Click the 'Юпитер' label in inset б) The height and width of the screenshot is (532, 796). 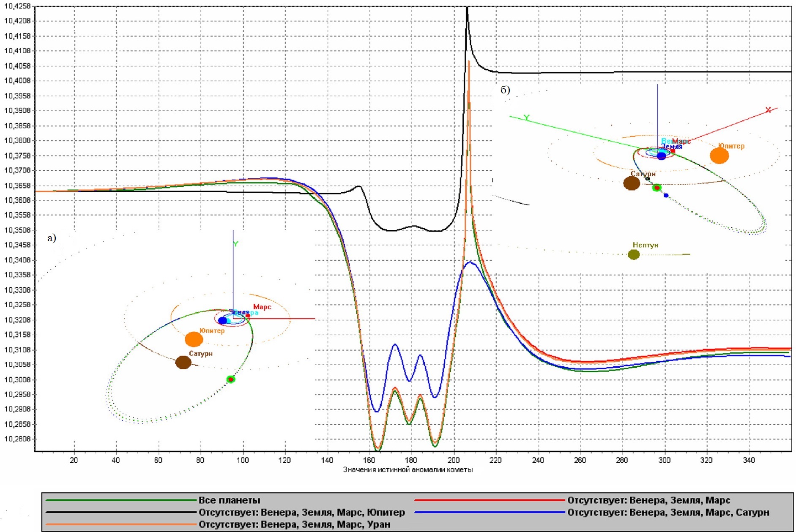pos(731,146)
